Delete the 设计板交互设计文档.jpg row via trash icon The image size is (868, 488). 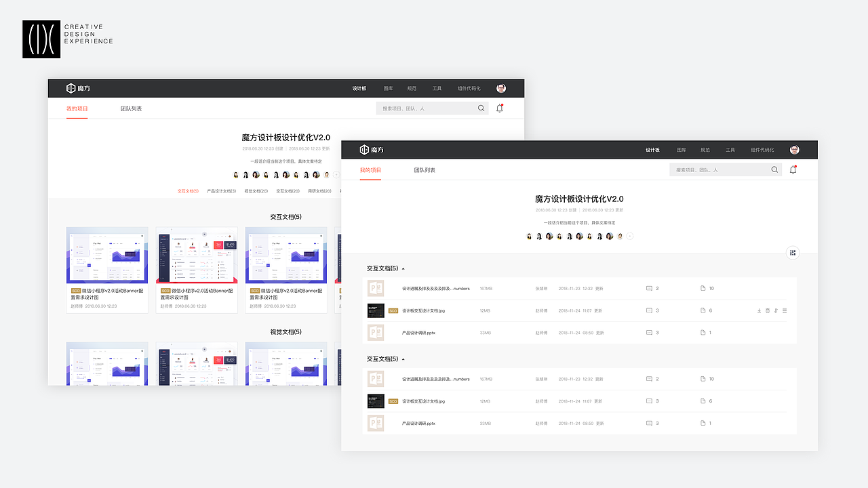click(768, 310)
